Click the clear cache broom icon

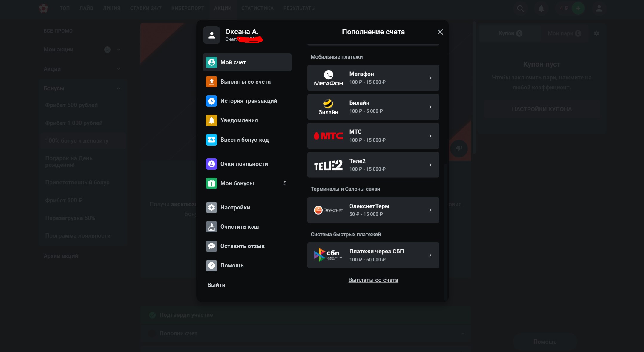[211, 227]
